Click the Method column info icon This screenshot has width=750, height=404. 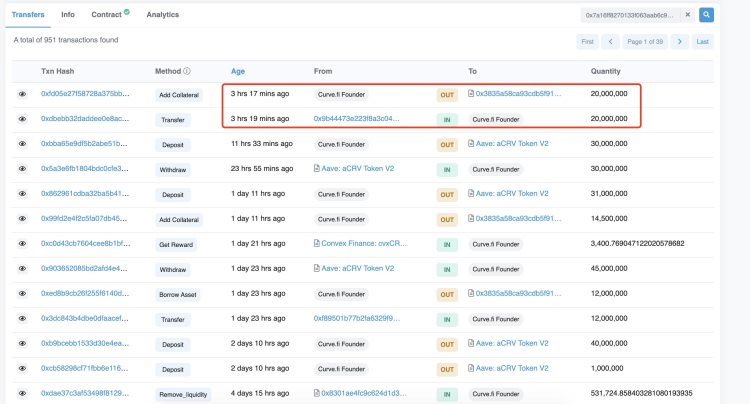click(x=187, y=71)
